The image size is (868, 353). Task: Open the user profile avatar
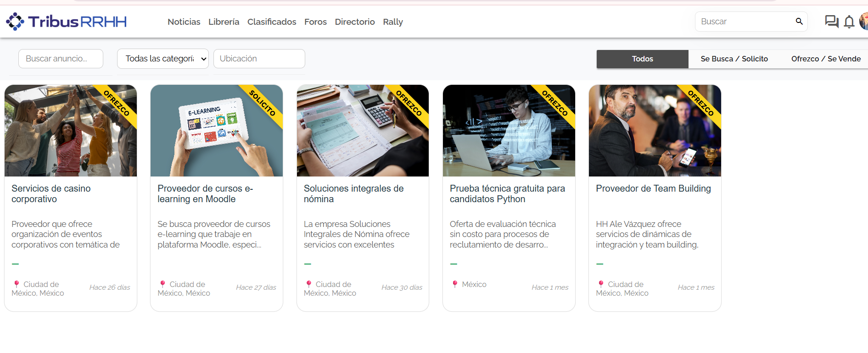pos(864,22)
